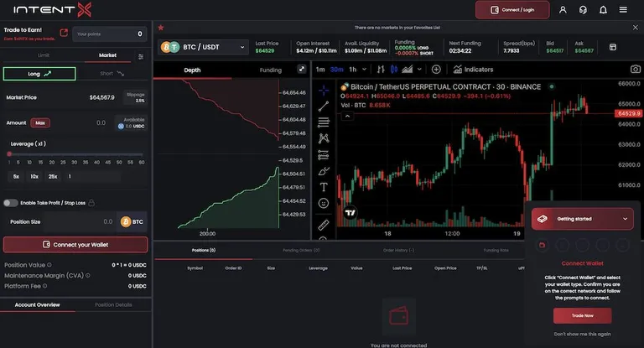Select the brush drawing tool
The width and height of the screenshot is (644, 348).
(x=324, y=171)
